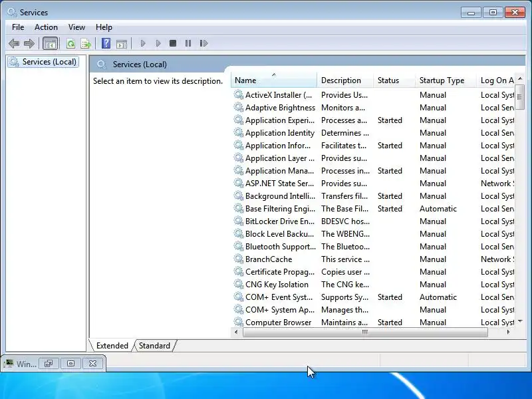Click the Restart Service icon
This screenshot has width=532, height=399.
coord(203,43)
